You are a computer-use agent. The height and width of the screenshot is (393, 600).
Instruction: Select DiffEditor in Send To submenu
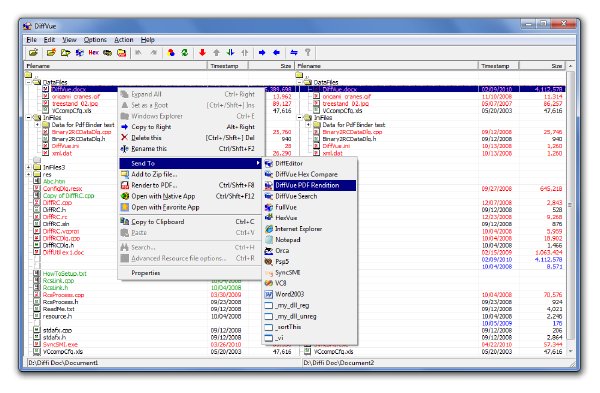coord(310,163)
